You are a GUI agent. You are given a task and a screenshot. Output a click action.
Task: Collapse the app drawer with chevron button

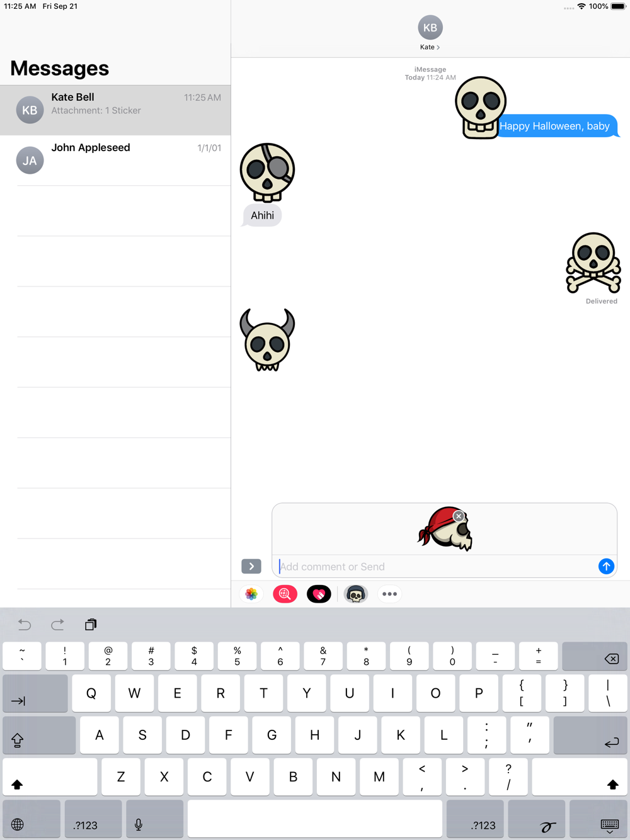point(251,566)
